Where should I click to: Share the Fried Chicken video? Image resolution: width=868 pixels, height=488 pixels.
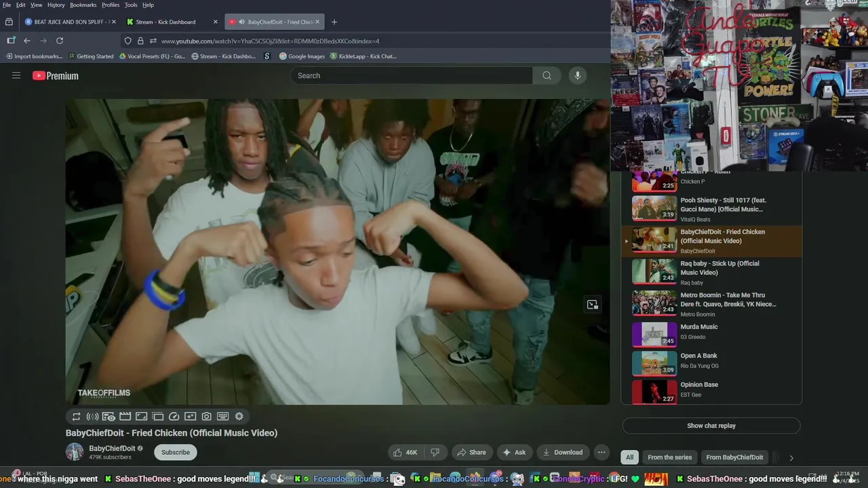point(471,452)
